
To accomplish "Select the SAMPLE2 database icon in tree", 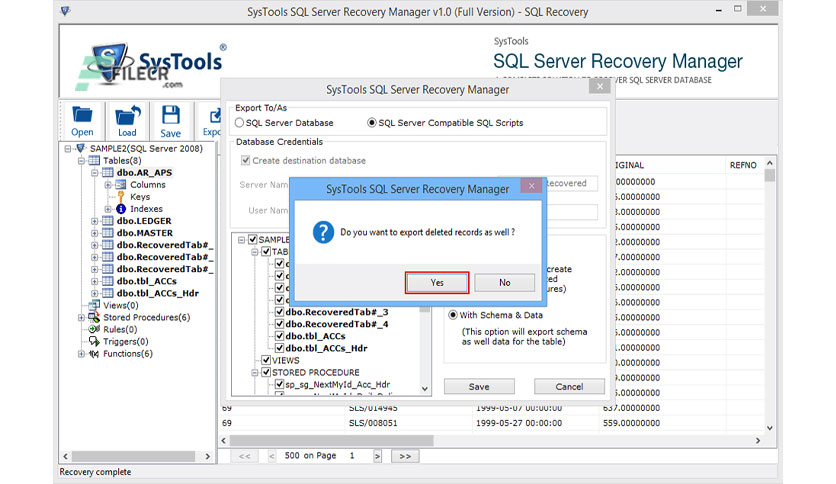I will pos(81,148).
